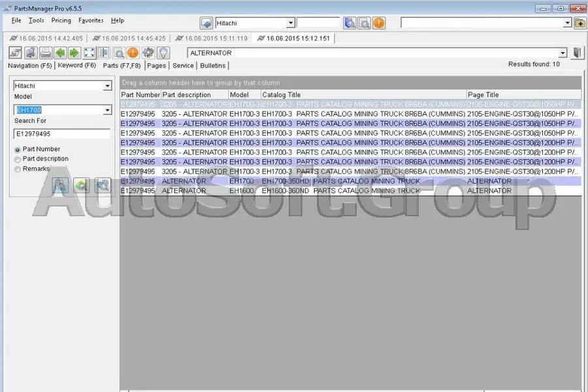Click the first search button under Remarks
588x392 pixels.
click(60, 186)
